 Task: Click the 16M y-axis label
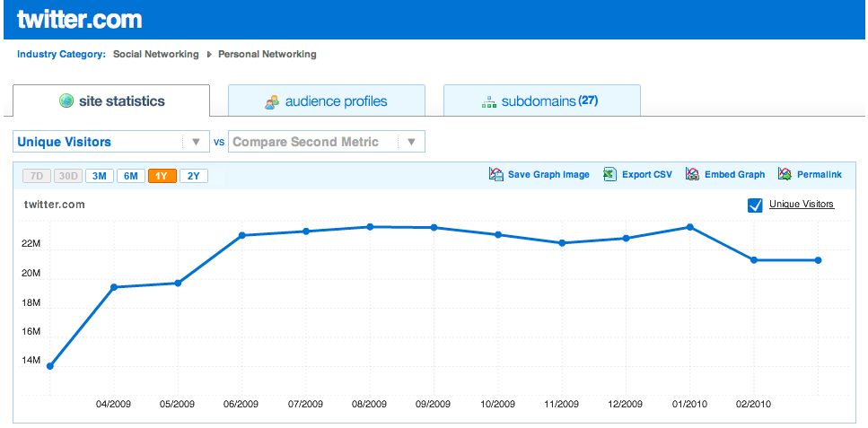pyautogui.click(x=31, y=332)
